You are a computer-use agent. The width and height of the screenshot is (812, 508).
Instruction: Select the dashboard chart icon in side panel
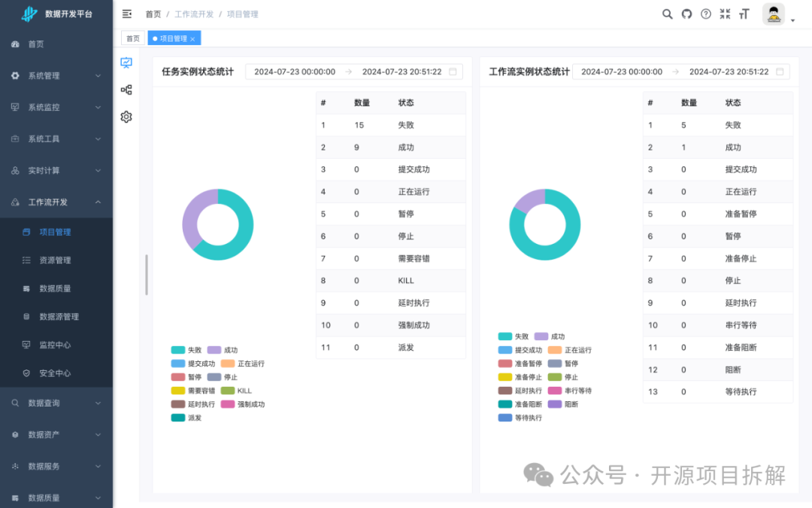pyautogui.click(x=126, y=63)
